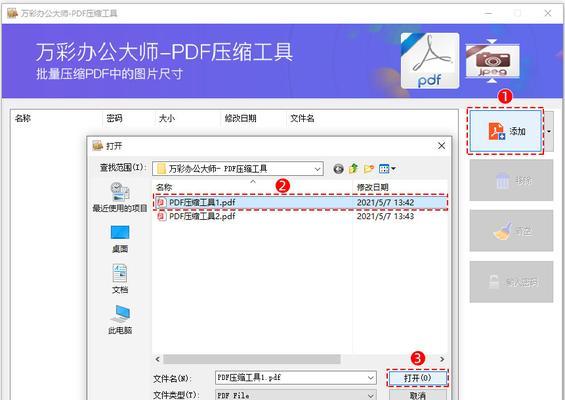Viewport: 565px width, 400px height.
Task: Click PDF icon of PDF压缩工具2.pdf
Action: click(x=162, y=216)
